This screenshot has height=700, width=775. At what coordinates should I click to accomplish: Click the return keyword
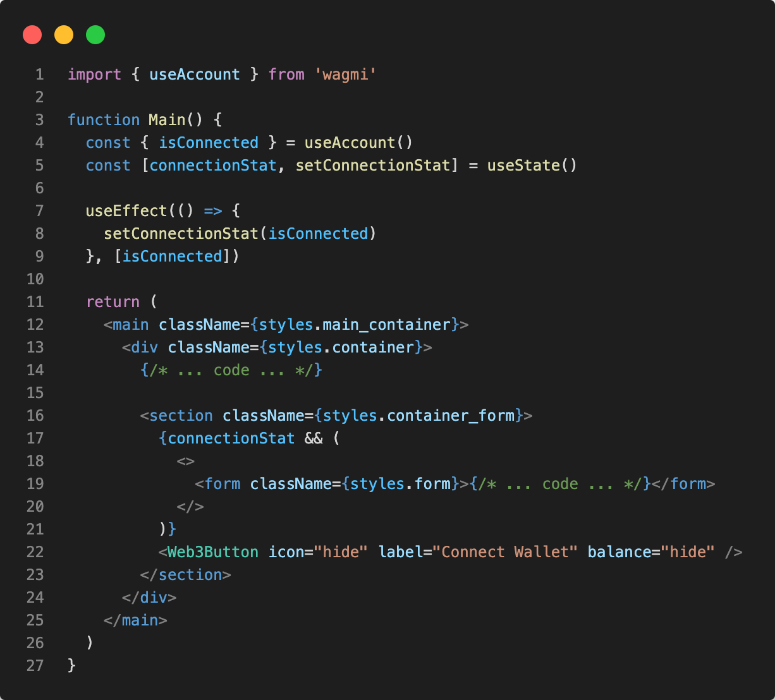pos(113,302)
